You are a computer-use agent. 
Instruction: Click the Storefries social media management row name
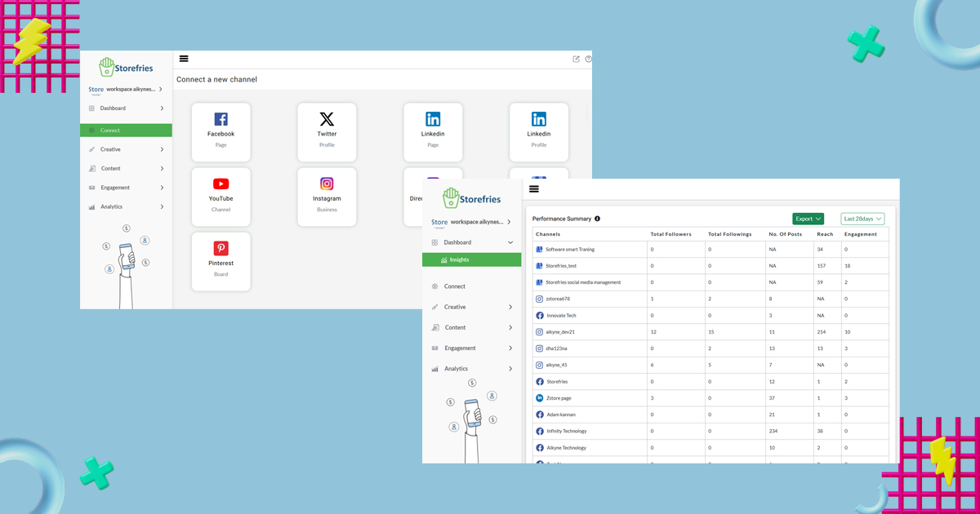click(583, 282)
